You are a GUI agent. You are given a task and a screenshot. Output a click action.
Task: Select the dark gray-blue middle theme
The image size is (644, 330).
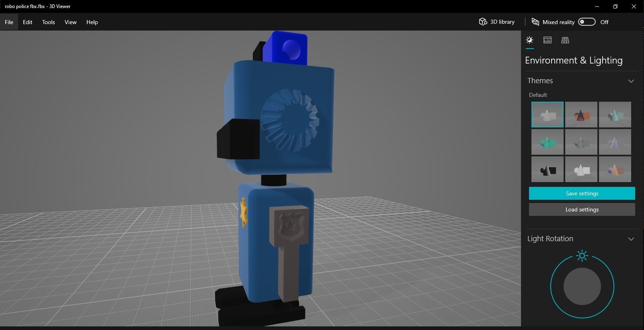pos(581,142)
